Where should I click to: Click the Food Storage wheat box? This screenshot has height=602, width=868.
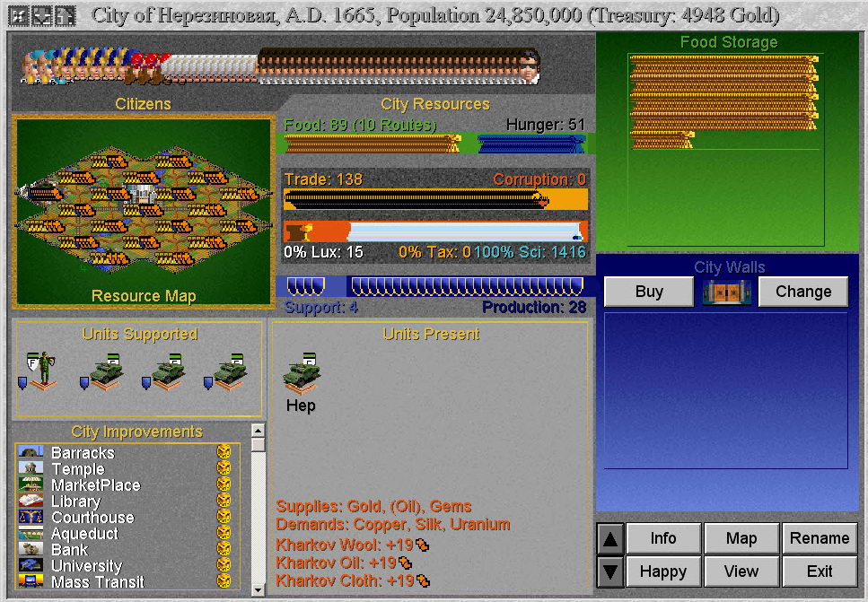[726, 150]
